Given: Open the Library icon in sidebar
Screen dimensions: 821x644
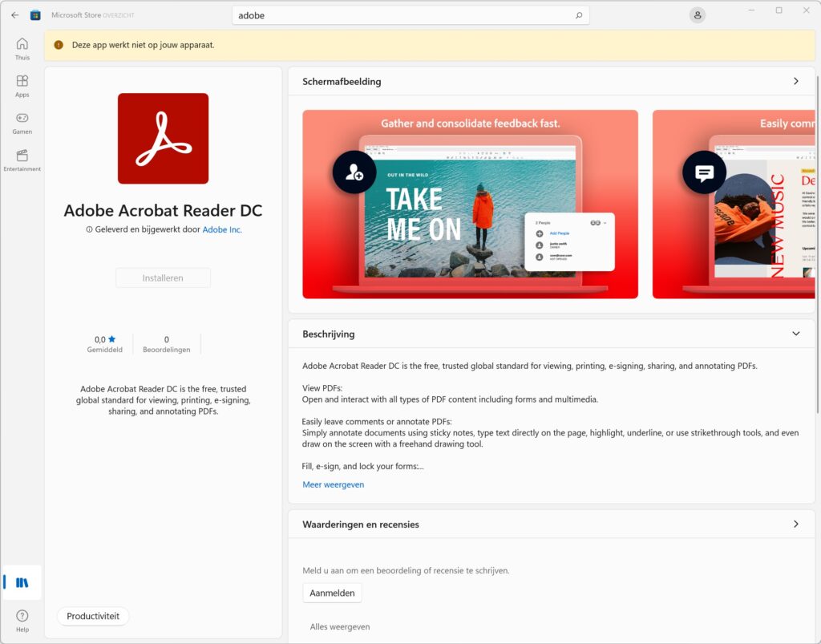Looking at the screenshot, I should click(x=22, y=582).
